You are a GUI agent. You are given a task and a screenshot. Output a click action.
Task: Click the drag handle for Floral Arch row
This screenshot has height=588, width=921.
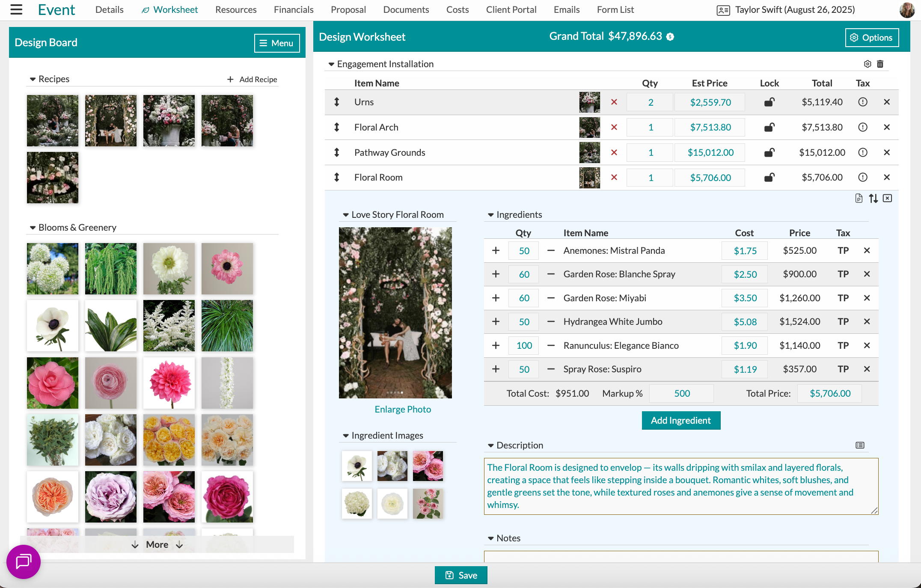pos(337,127)
